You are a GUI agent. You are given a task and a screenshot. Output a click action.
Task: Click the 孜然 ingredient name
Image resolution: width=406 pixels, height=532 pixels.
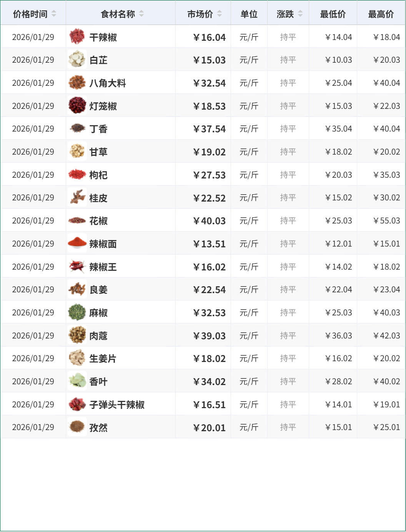(98, 427)
